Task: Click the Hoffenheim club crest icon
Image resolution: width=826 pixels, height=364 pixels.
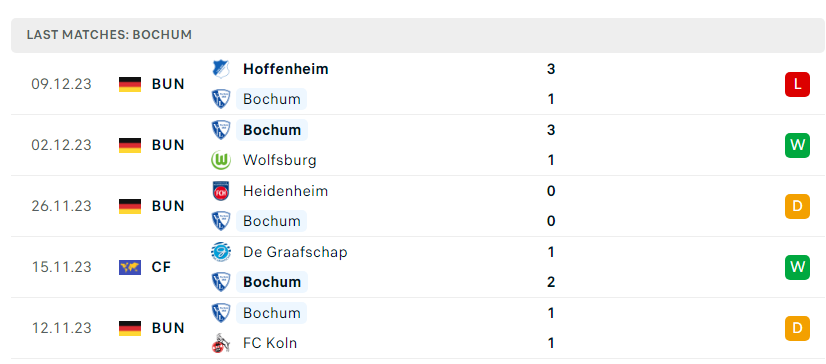Action: coord(221,69)
